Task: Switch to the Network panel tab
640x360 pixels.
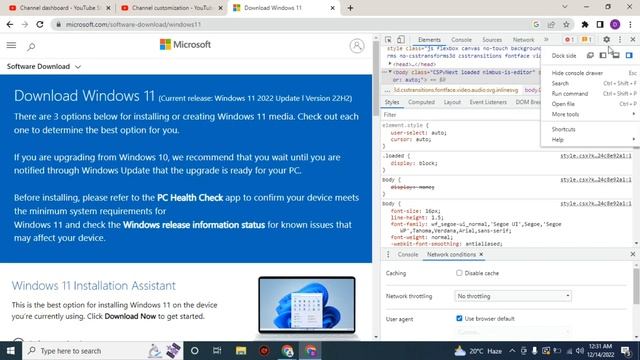Action: [523, 40]
